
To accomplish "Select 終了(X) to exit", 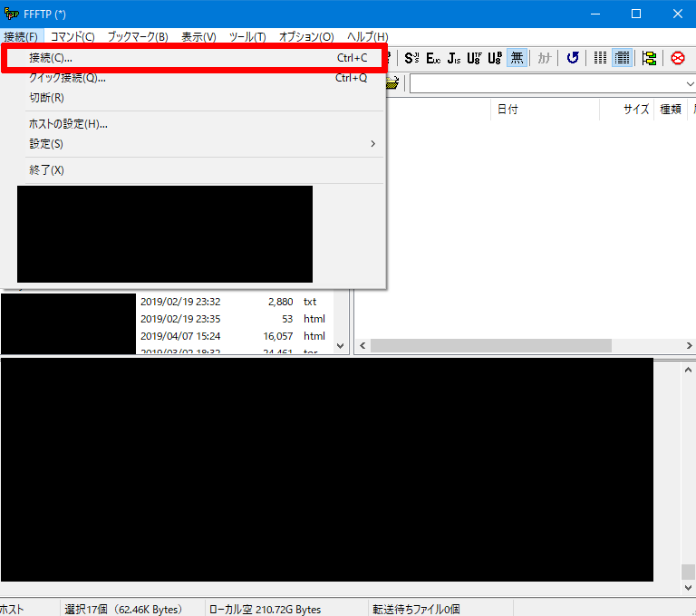I will 194,170.
